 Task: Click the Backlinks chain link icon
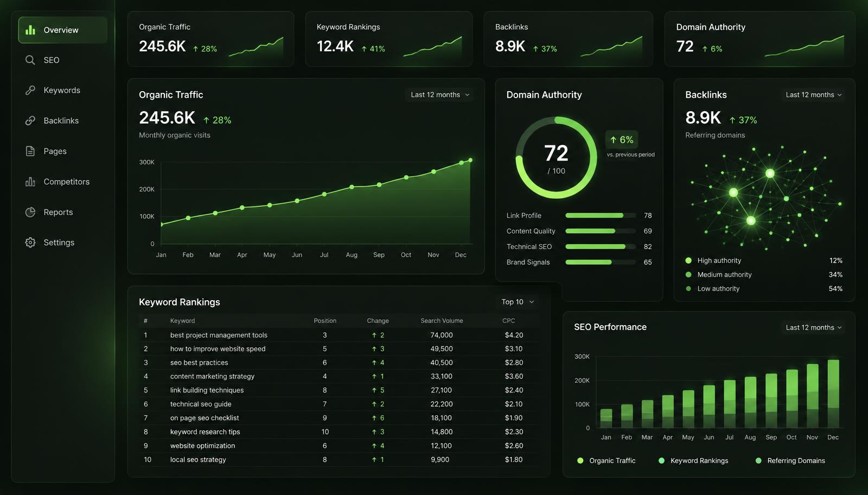30,120
